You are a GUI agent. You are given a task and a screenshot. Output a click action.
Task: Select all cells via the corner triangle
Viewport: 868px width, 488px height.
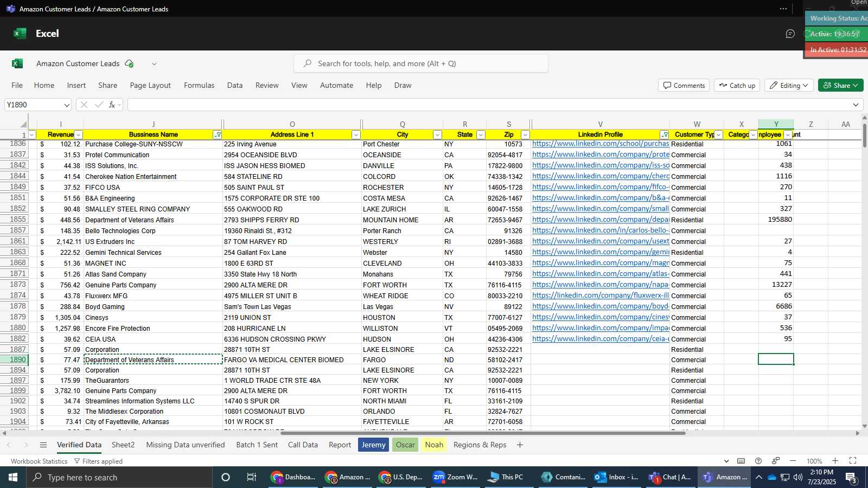[x=23, y=124]
